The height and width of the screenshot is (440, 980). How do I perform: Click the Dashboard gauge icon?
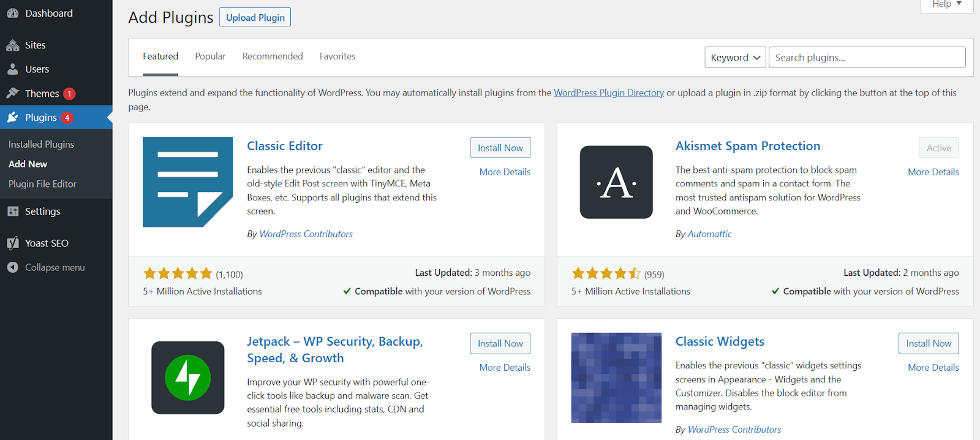pos(12,13)
